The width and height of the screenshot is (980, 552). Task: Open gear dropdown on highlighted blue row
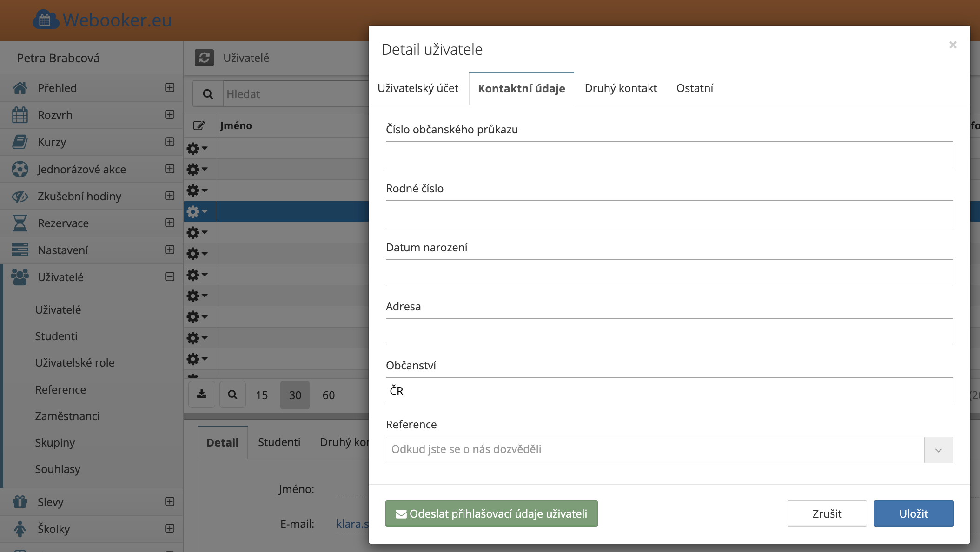197,212
